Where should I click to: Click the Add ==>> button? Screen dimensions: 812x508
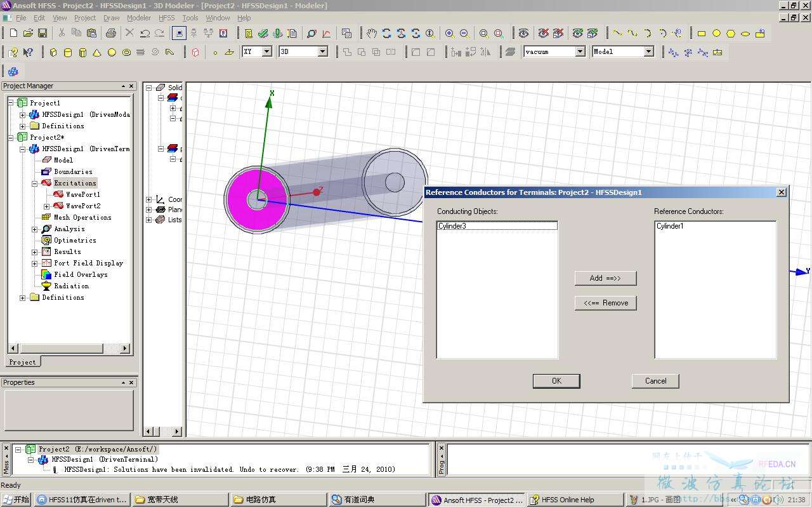[605, 278]
